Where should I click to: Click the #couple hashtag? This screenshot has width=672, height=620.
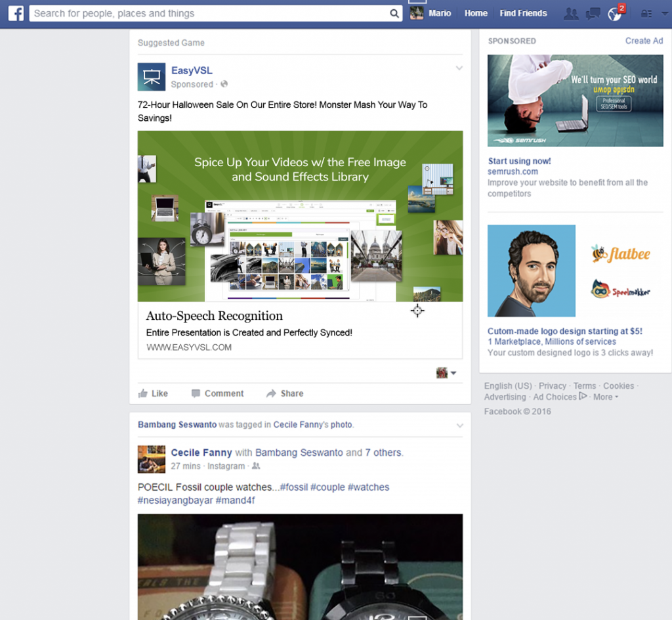click(327, 487)
